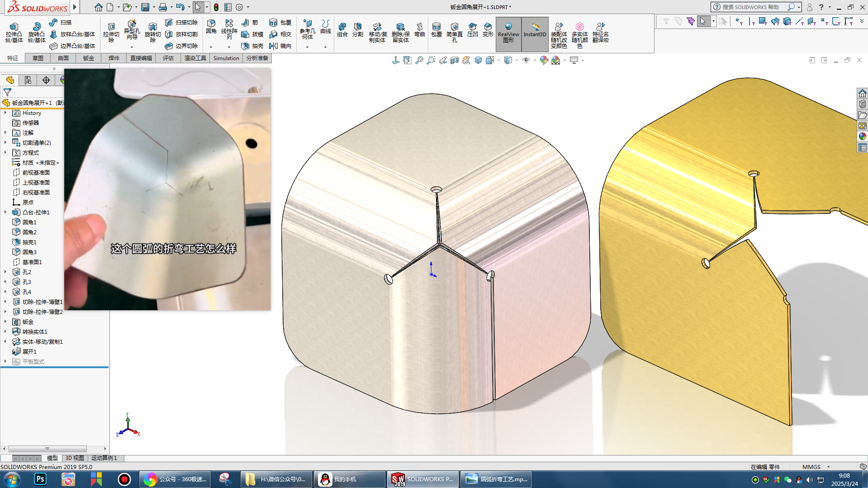Select 实体-移动/复制1 feature in the tree
868x488 pixels.
point(43,341)
